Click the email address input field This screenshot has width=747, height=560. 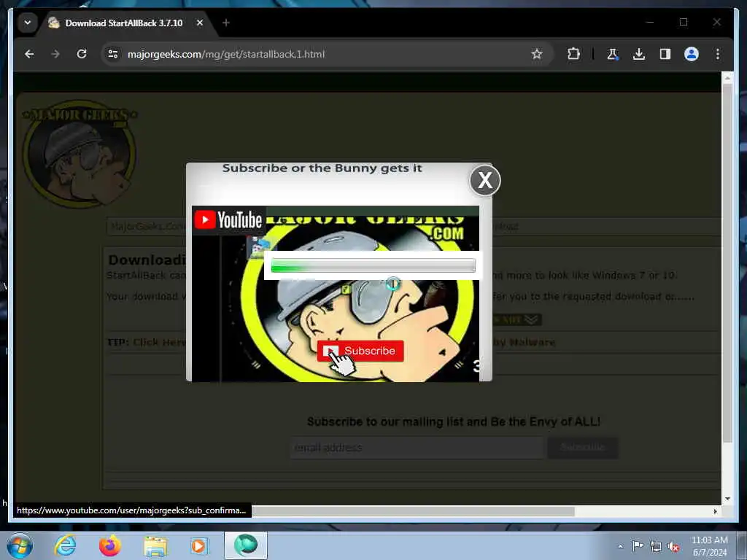pyautogui.click(x=417, y=448)
